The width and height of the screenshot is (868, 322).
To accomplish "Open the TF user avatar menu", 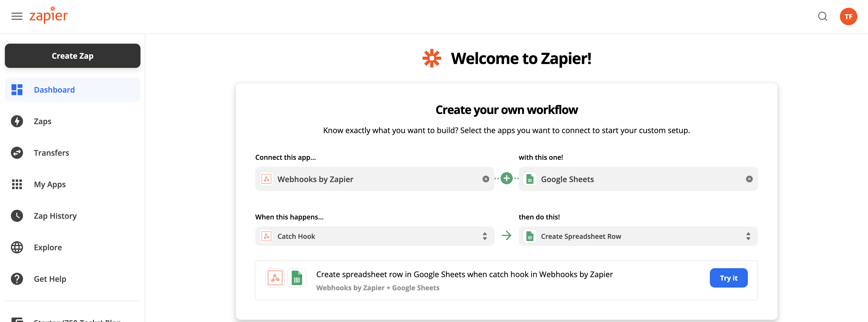I will (x=848, y=16).
